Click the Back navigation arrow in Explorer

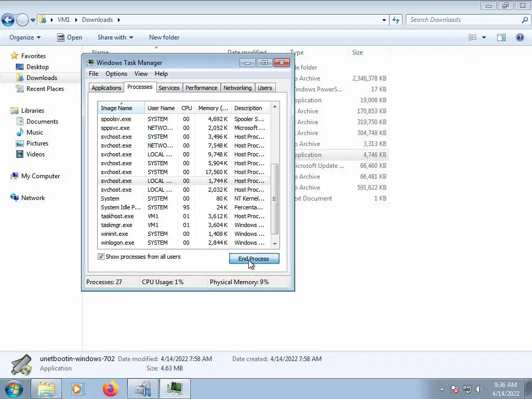8,20
